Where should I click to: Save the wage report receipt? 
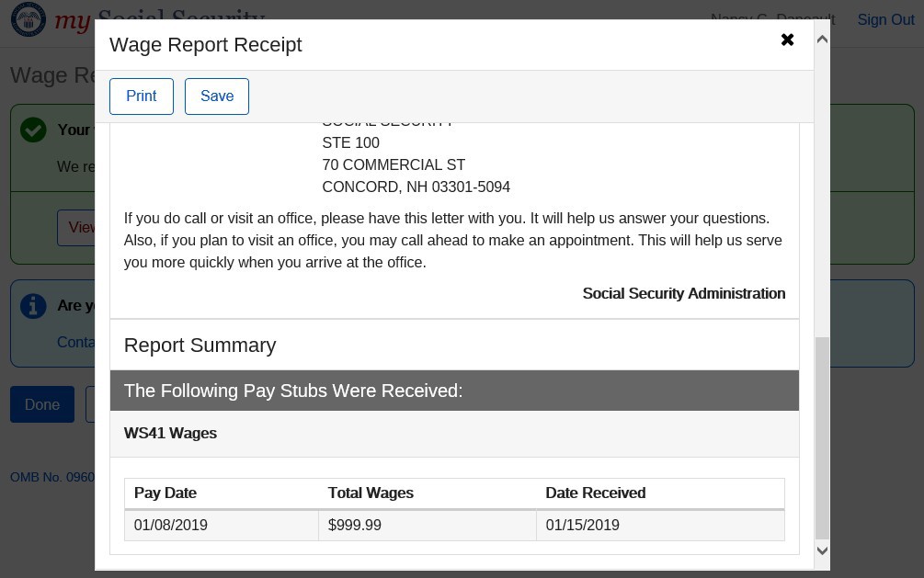[x=217, y=96]
